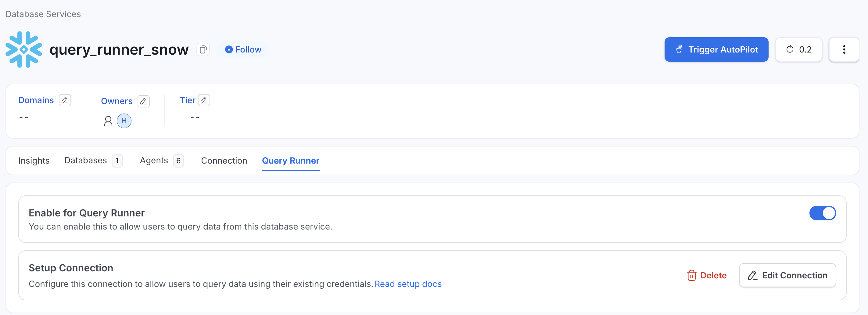
Task: View the Connection tab
Action: tap(224, 161)
